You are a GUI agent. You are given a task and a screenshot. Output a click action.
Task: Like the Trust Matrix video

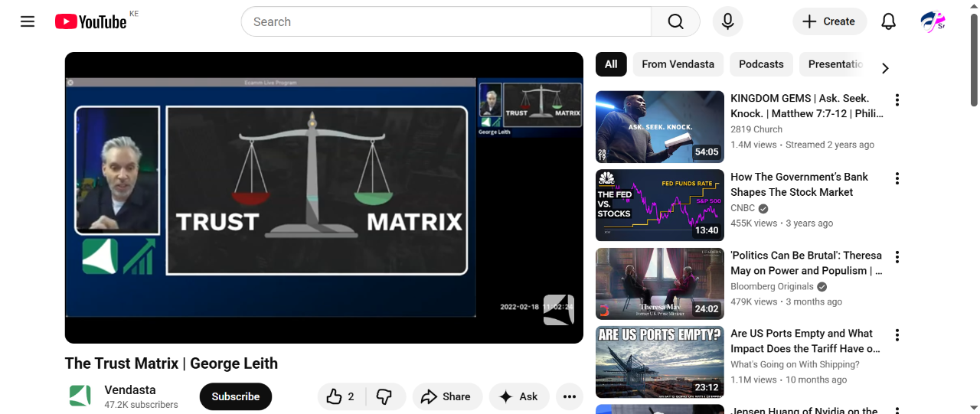341,396
